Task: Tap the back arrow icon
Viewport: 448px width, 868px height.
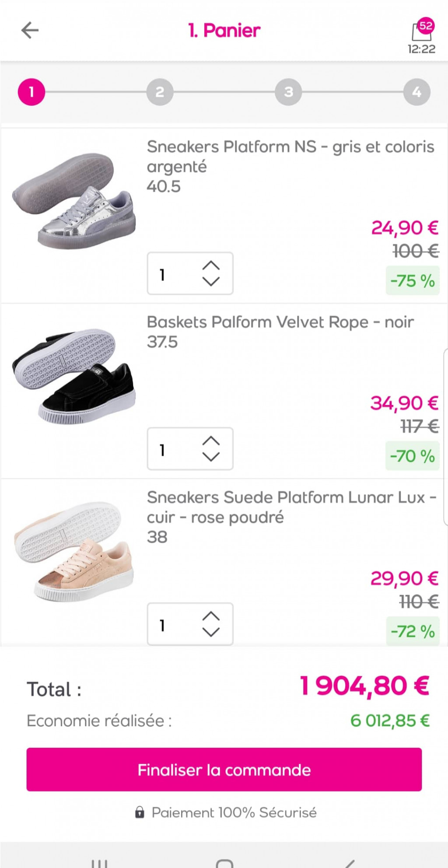Action: point(30,30)
